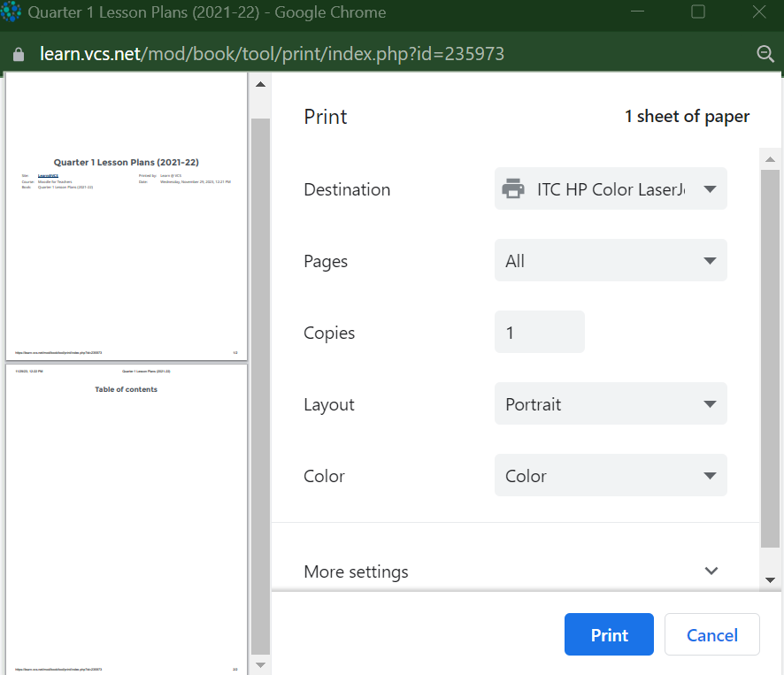Viewport: 784px width, 675px height.
Task: Click the zoom magnifier icon in address bar
Action: [765, 54]
